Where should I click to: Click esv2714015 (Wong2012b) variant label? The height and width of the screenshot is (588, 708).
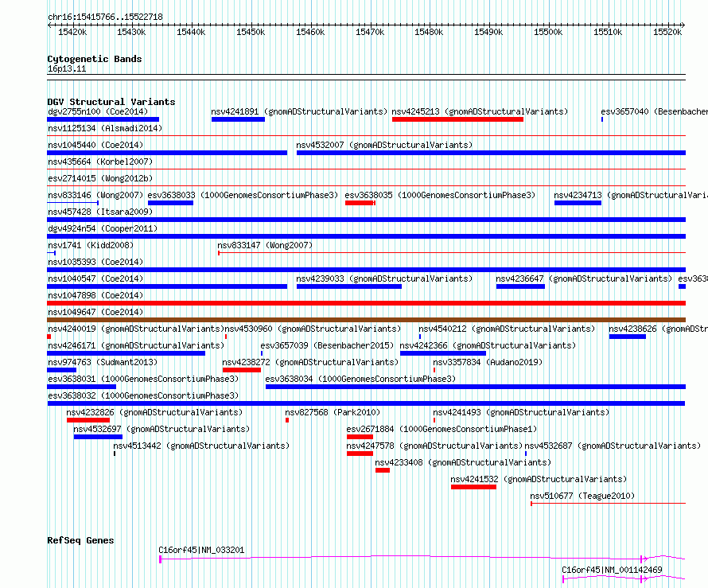tap(100, 178)
